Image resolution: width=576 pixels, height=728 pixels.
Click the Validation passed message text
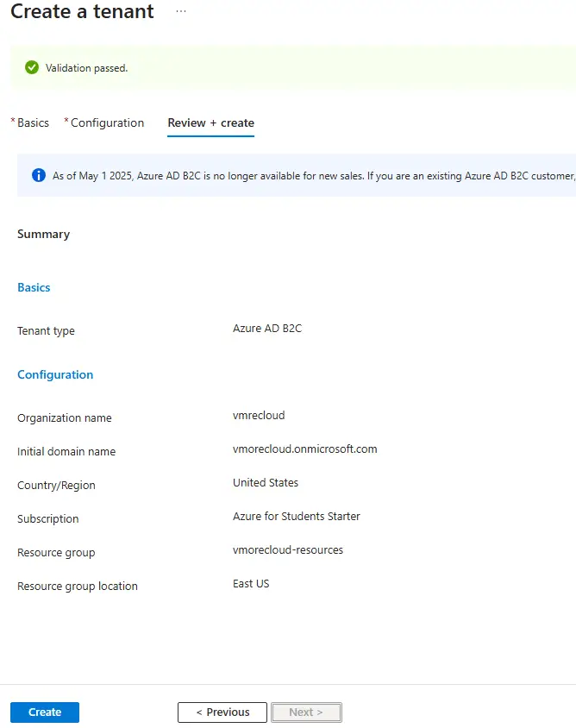tap(86, 68)
